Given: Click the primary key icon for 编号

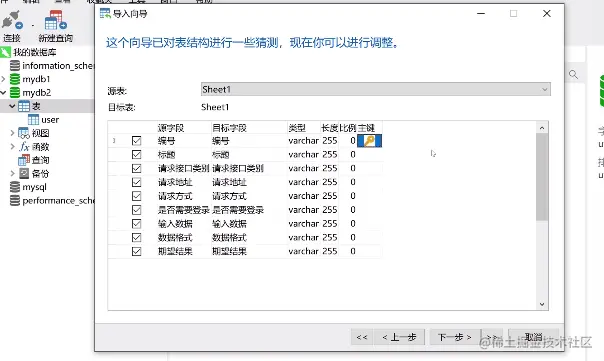Looking at the screenshot, I should 369,141.
